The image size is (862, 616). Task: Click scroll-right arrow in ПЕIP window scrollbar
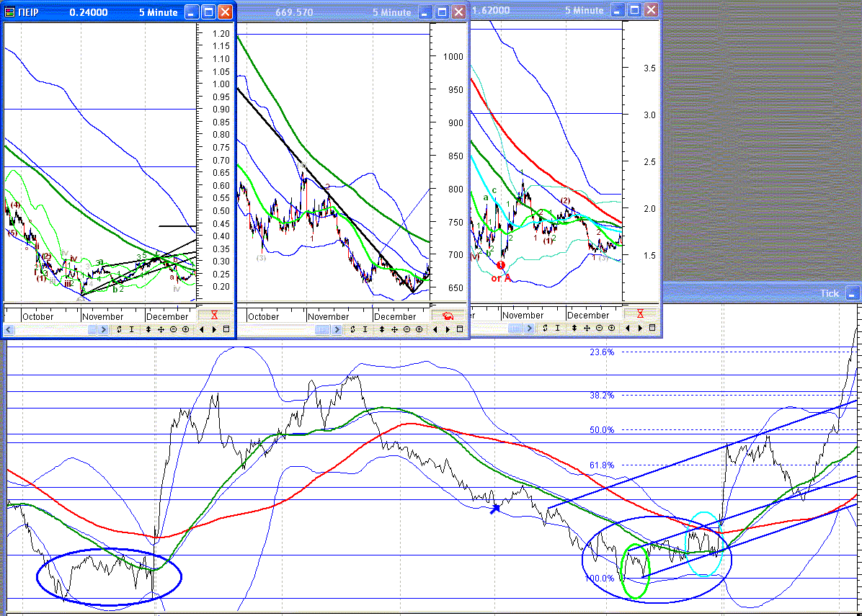coord(103,330)
